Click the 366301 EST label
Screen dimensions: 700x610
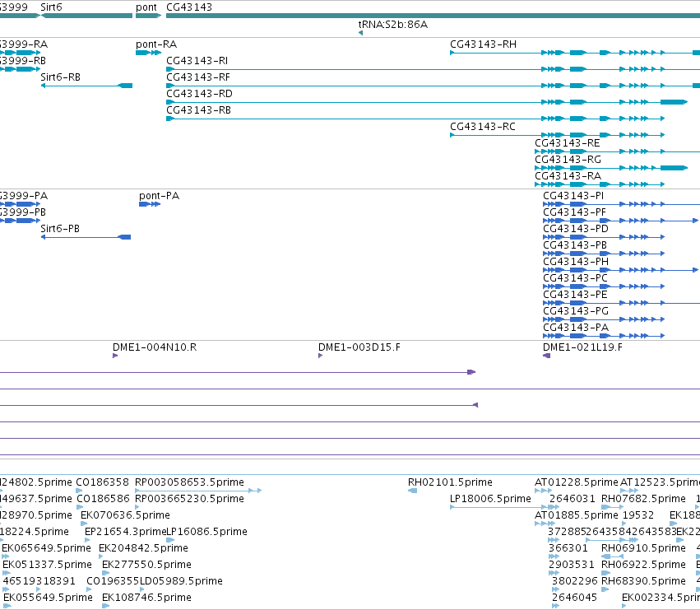tap(568, 548)
